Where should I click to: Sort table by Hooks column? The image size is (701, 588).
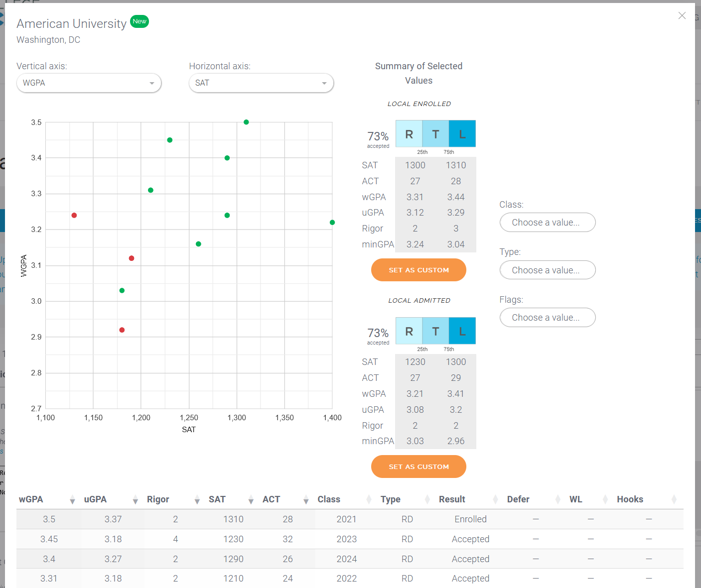[x=674, y=499]
